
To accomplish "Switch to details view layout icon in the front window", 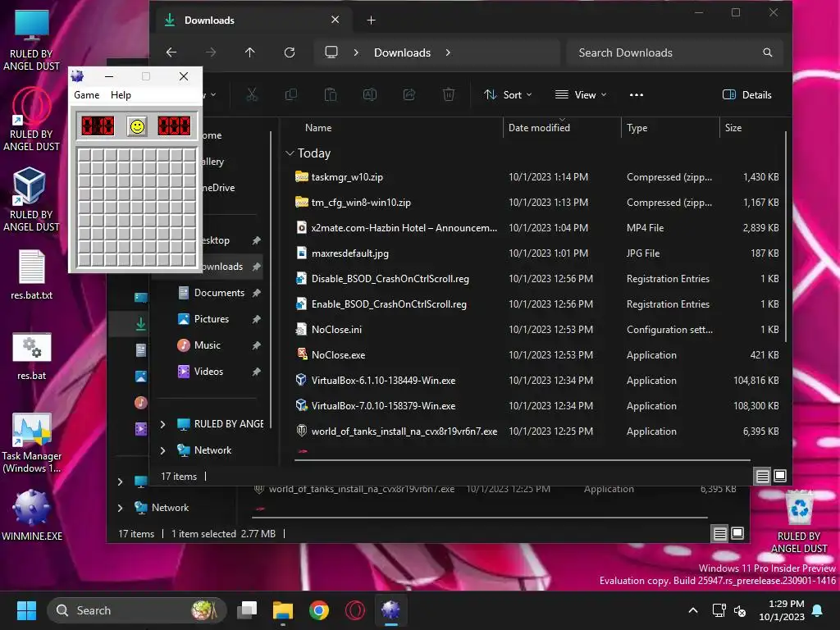I will (x=762, y=476).
